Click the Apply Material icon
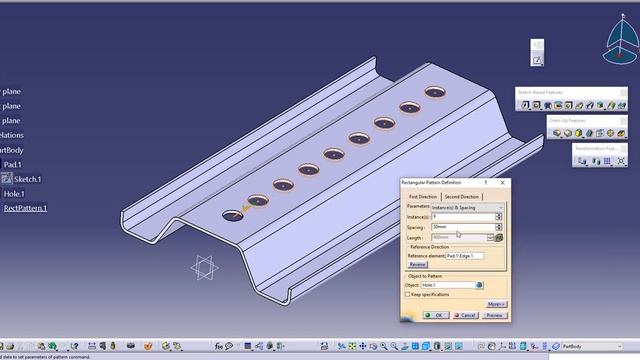640x360 pixels. tap(148, 346)
